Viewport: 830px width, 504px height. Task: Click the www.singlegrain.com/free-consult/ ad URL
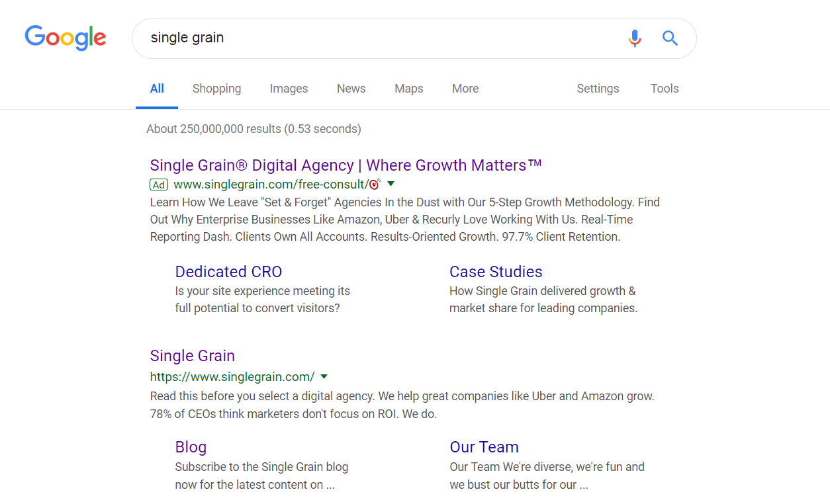pyautogui.click(x=270, y=185)
